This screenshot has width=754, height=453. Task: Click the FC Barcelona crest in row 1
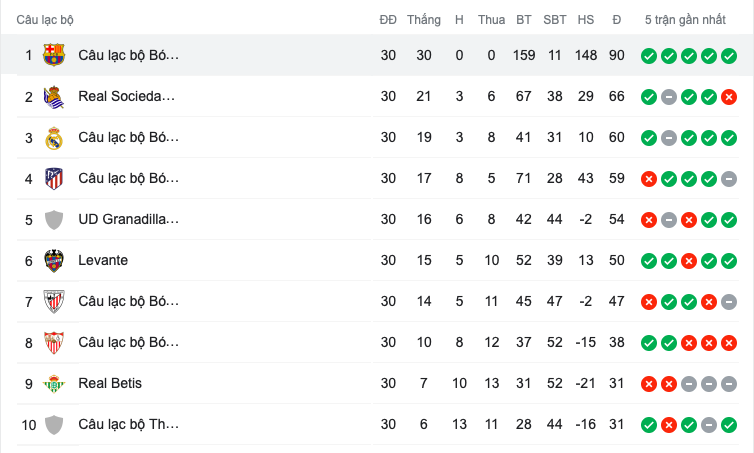tap(54, 55)
